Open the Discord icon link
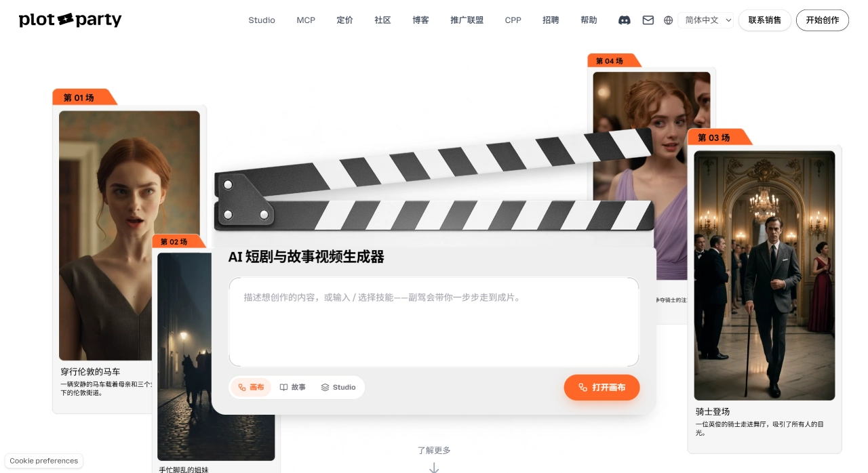The image size is (868, 473). pos(625,20)
